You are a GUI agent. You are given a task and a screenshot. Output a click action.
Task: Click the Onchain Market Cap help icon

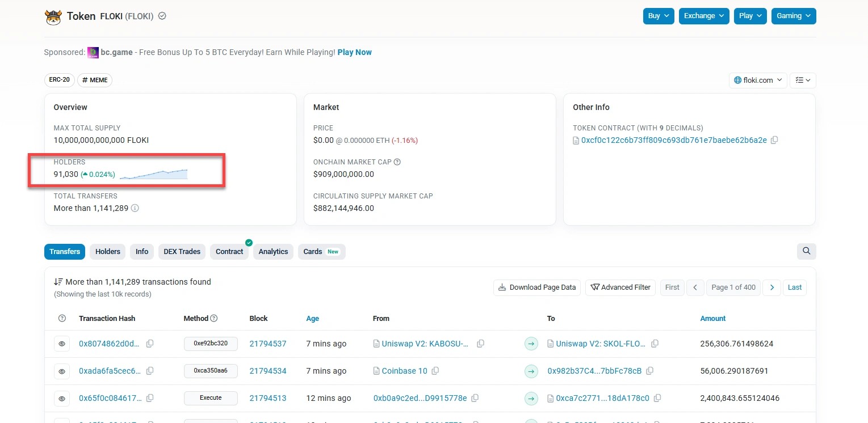397,162
